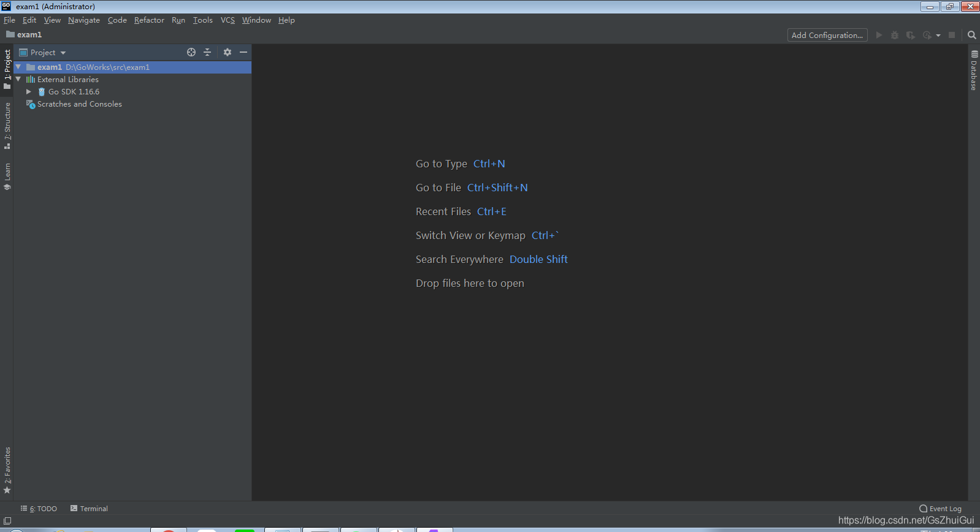Viewport: 980px width, 532px height.
Task: Collapse the exam1 project root arrow
Action: tap(18, 67)
